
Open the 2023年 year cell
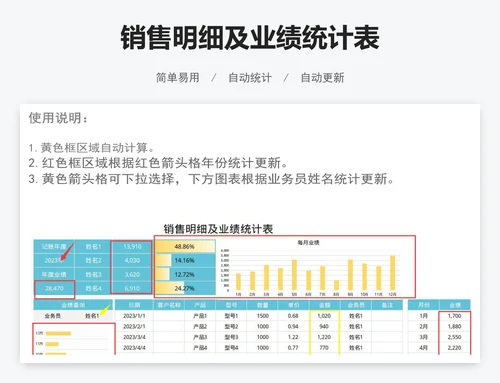(x=54, y=260)
